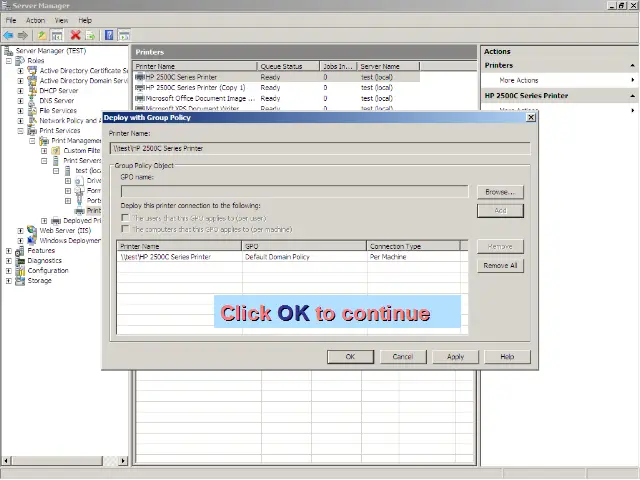The height and width of the screenshot is (480, 640).
Task: Click the Print Servers node icon
Action: click(56, 161)
